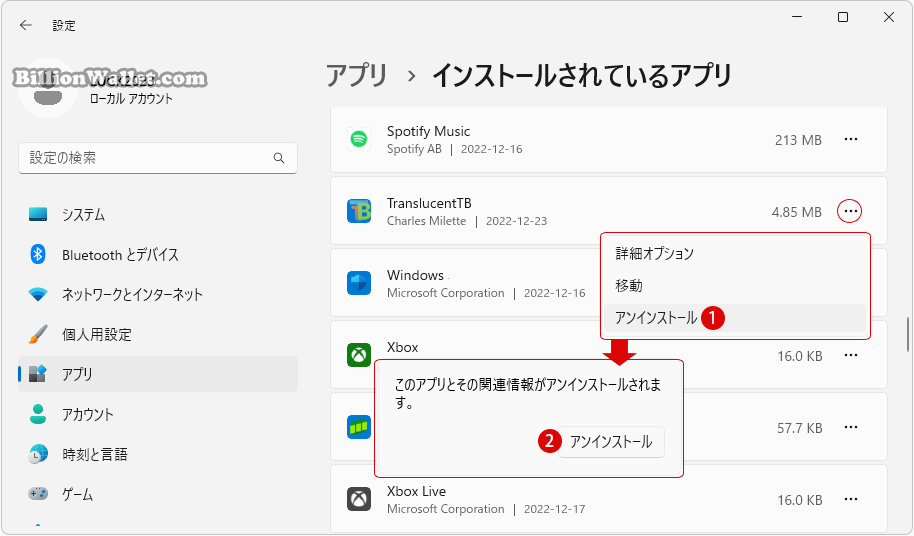The width and height of the screenshot is (914, 536).
Task: Click the 57.7 KB size value
Action: pos(800,428)
